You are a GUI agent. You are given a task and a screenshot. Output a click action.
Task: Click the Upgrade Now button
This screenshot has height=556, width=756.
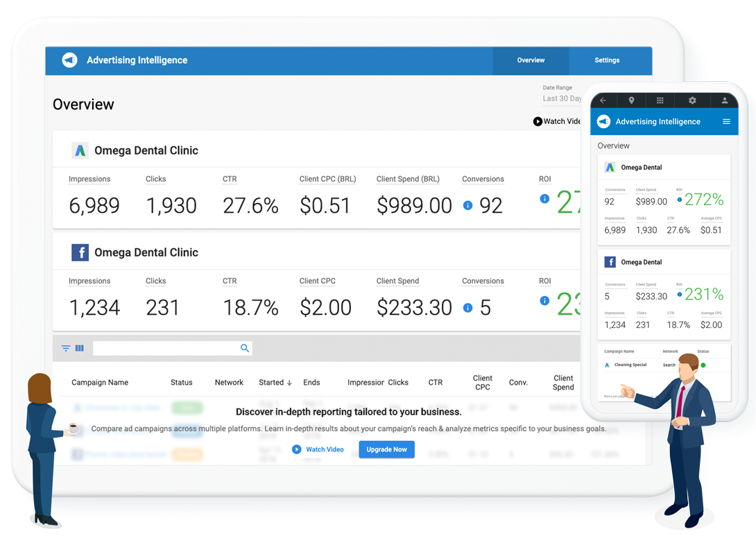[x=387, y=449]
